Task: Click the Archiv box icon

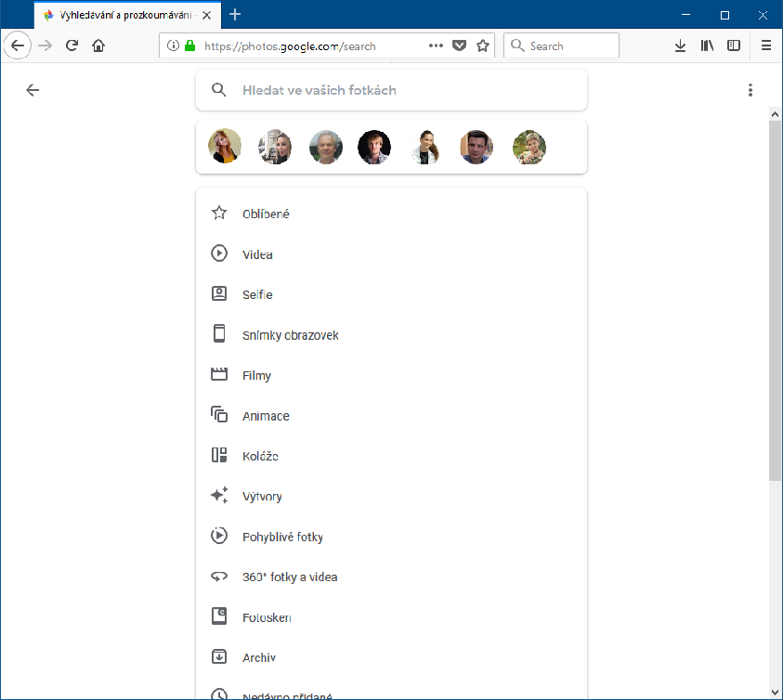Action: [218, 656]
